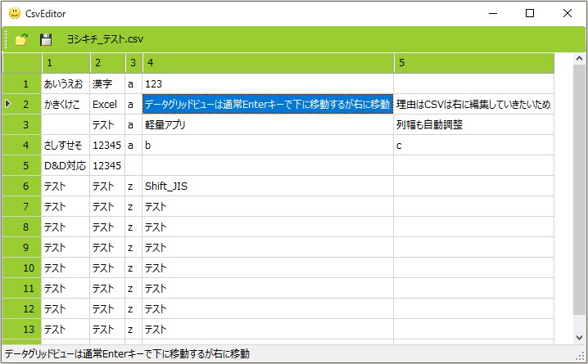Select row header 2 with current-row arrow
The image size is (588, 364).
coord(22,104)
